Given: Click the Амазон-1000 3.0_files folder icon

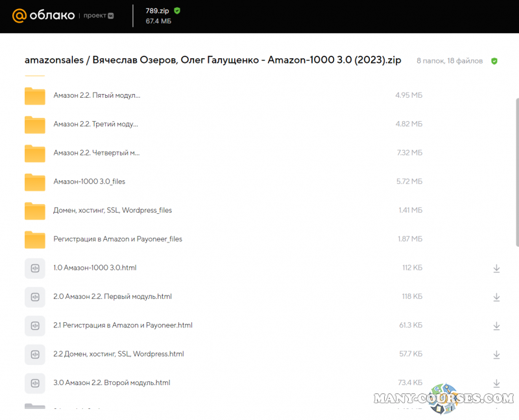Looking at the screenshot, I should point(35,182).
